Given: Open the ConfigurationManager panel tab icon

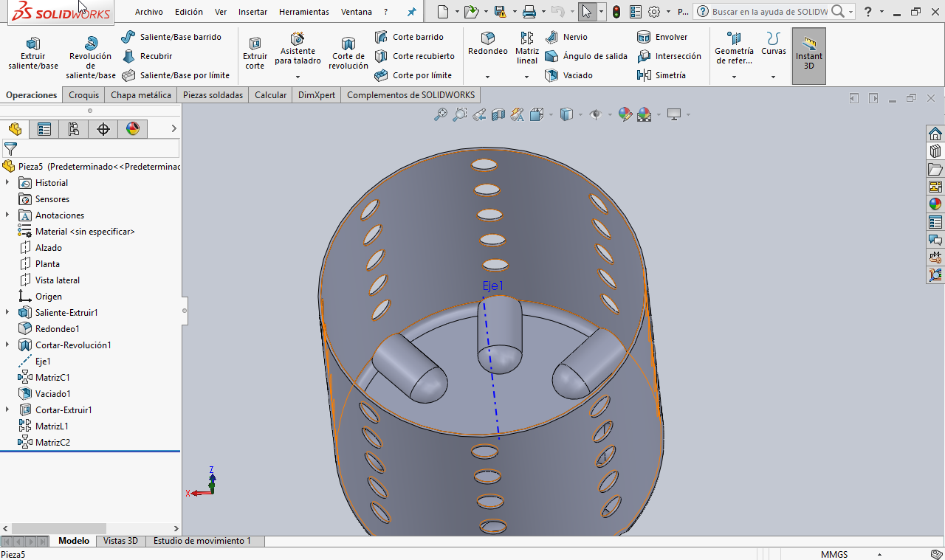Looking at the screenshot, I should pos(74,129).
